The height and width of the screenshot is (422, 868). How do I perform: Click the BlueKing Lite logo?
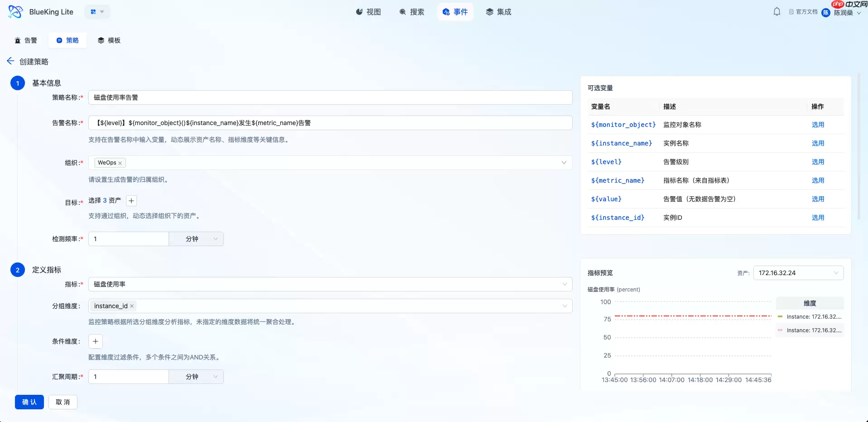[x=15, y=12]
